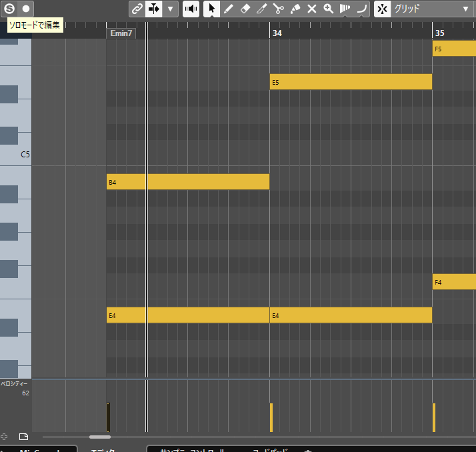Click selected velocity bar under Emin7
This screenshot has width=476, height=452.
pyautogui.click(x=108, y=417)
